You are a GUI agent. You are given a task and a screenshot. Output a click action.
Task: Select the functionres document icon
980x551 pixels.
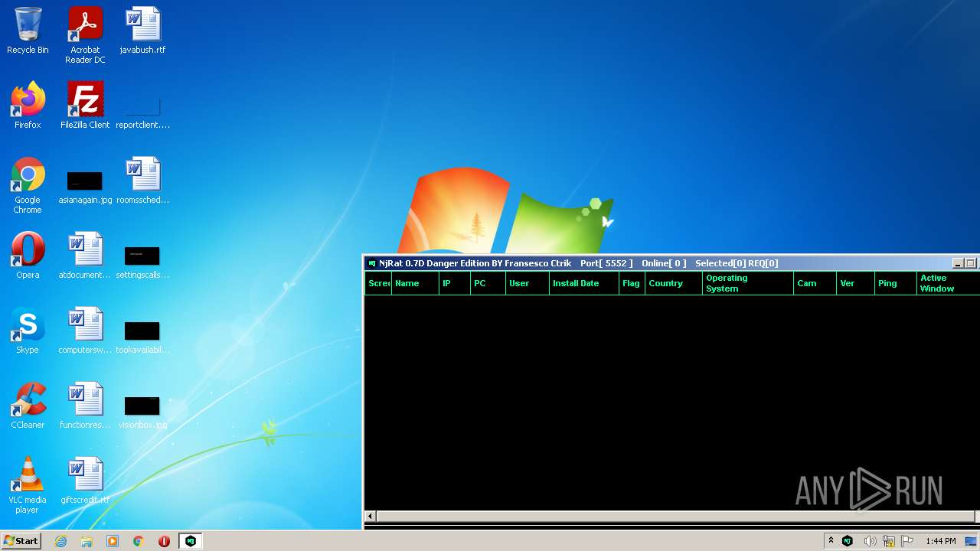85,406
